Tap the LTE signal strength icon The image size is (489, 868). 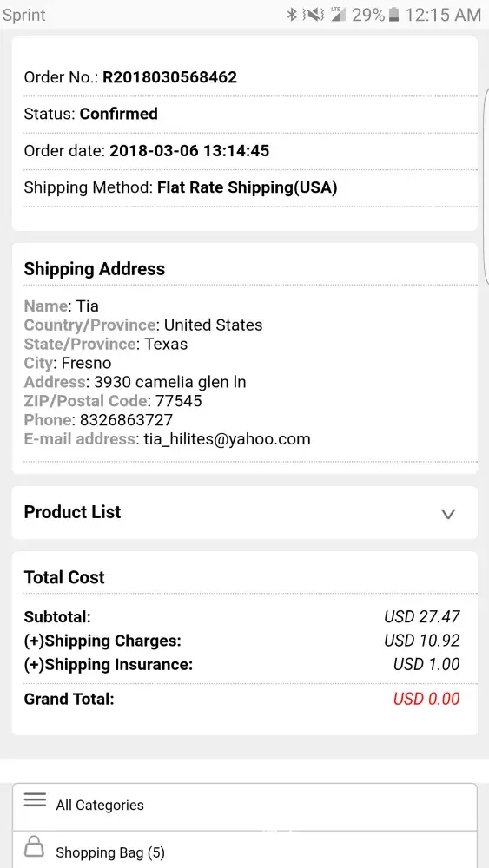coord(338,15)
